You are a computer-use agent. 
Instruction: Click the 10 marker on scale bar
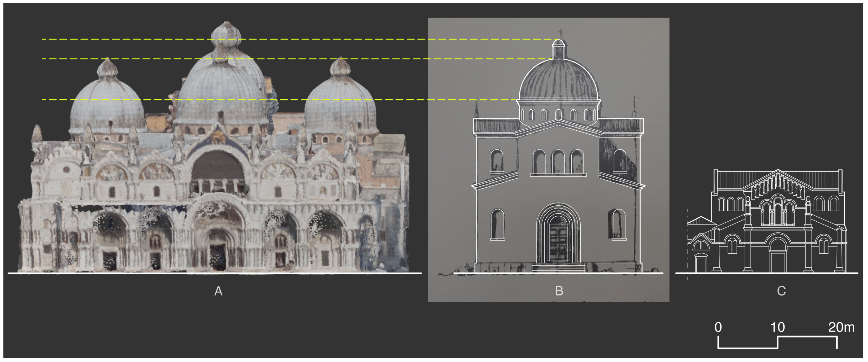[777, 327]
